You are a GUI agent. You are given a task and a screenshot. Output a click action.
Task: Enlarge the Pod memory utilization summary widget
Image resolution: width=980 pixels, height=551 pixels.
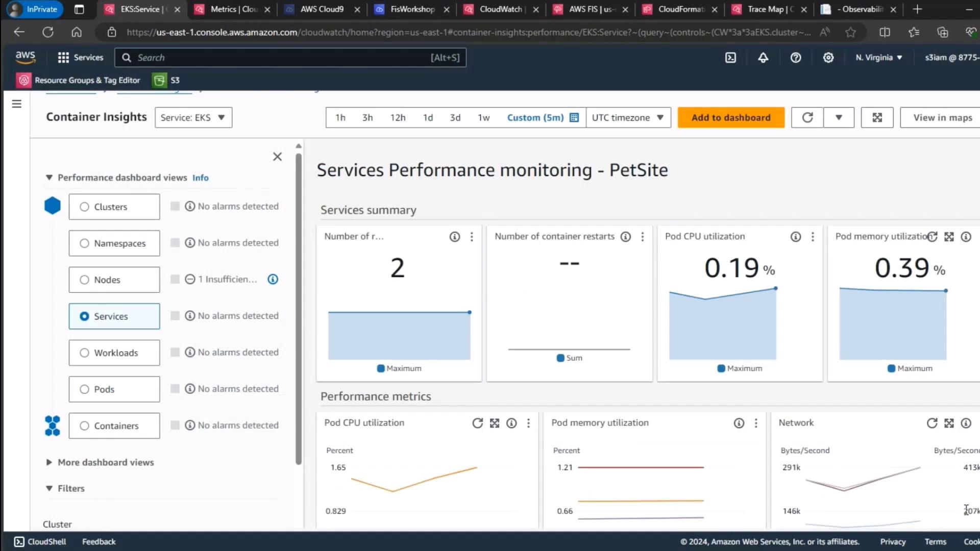949,237
